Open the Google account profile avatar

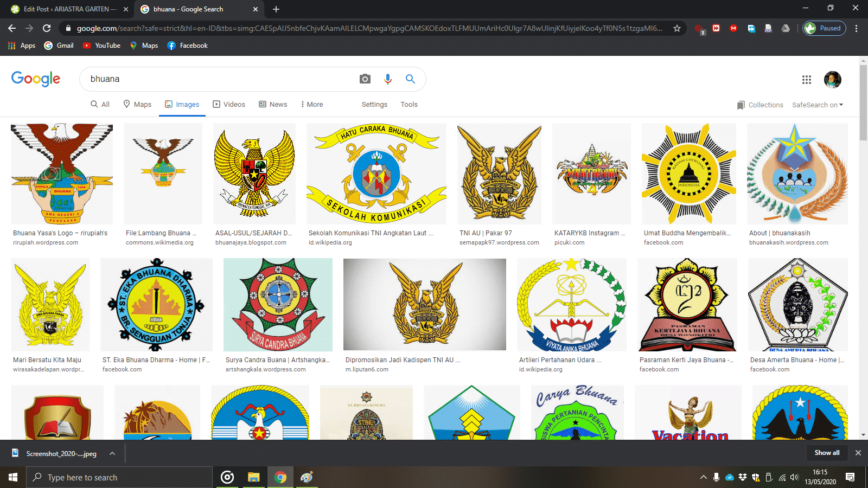tap(833, 80)
